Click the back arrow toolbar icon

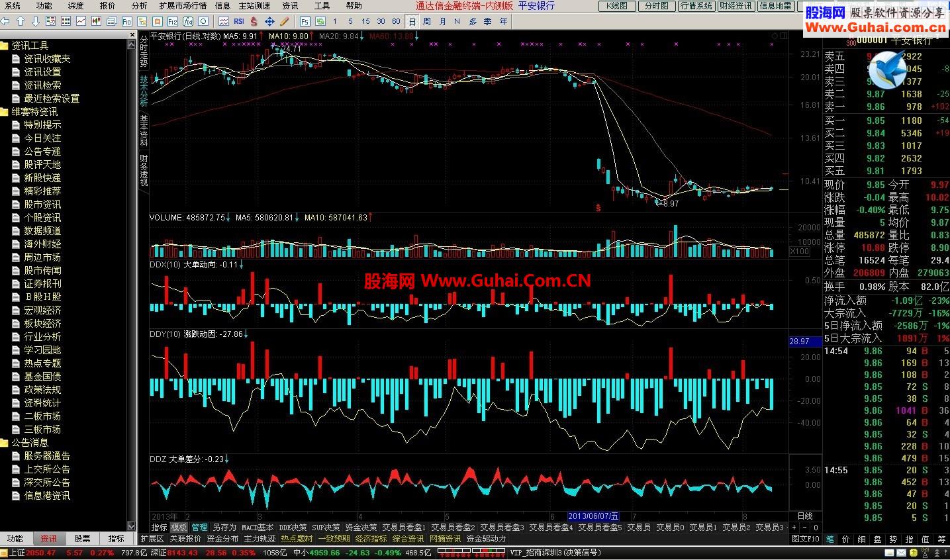click(5, 21)
